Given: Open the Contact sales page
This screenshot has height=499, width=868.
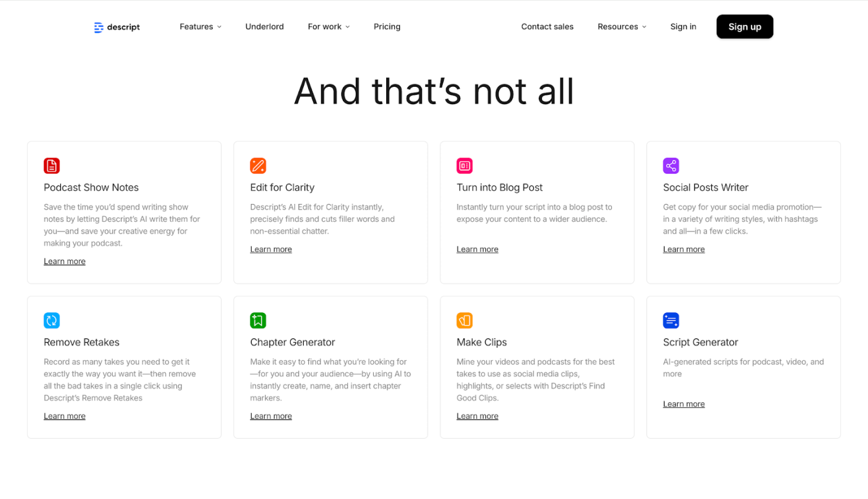Looking at the screenshot, I should 547,27.
